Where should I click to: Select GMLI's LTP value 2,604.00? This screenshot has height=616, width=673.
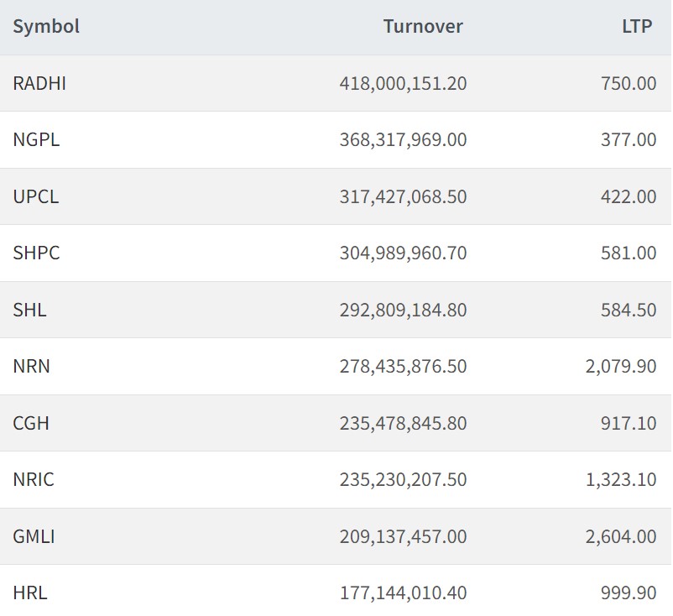click(x=621, y=537)
